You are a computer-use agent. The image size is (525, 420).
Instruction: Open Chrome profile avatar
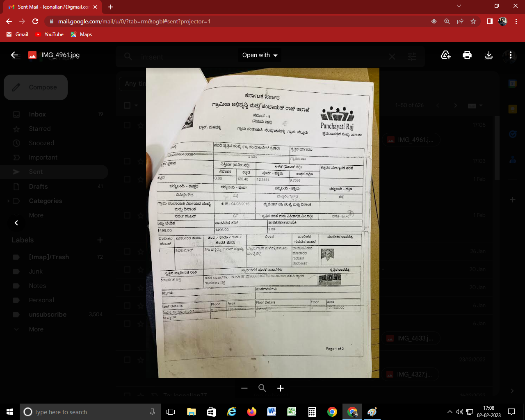click(503, 21)
